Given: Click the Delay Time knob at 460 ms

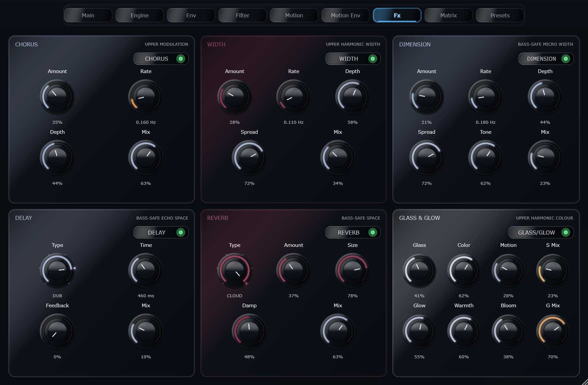Looking at the screenshot, I should click(146, 270).
